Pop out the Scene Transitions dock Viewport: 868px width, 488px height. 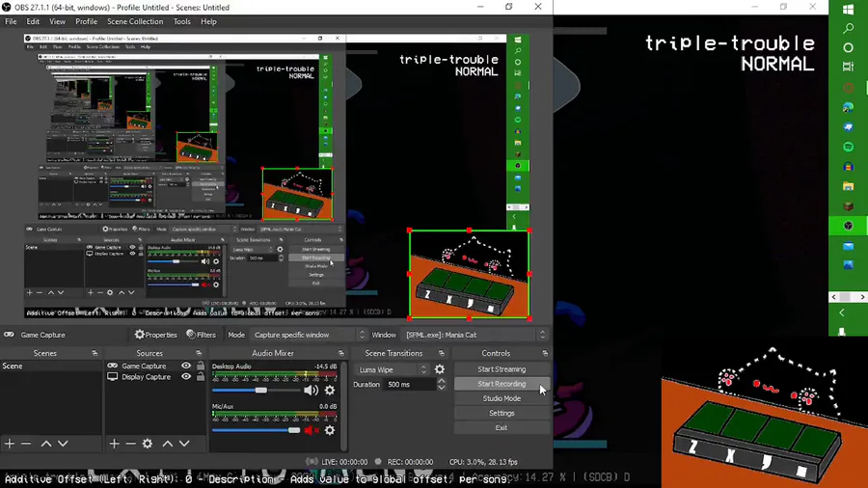[441, 353]
